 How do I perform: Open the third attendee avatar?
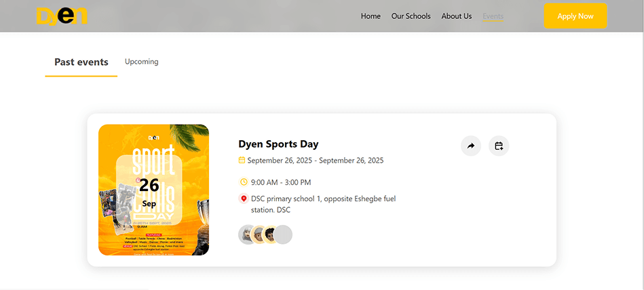coord(269,234)
